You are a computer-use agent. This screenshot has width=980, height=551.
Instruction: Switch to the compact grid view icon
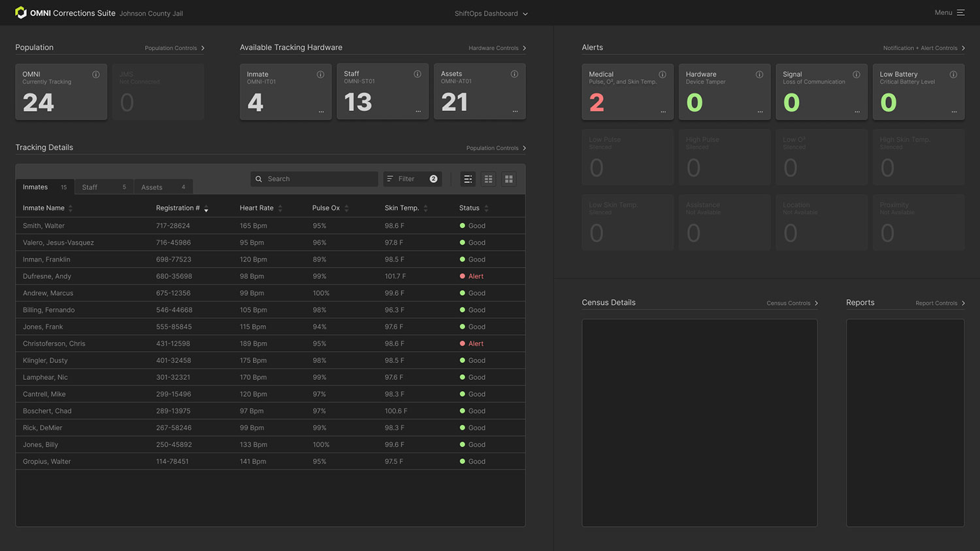click(488, 178)
